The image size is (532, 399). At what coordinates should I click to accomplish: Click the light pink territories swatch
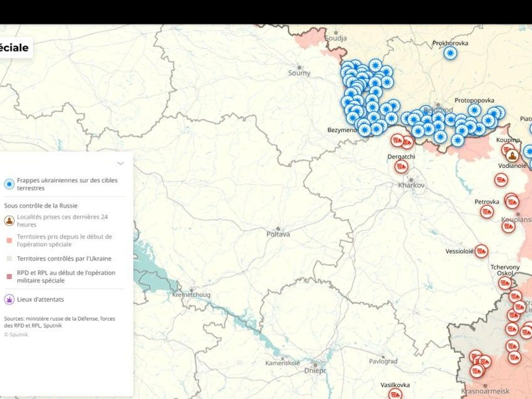pos(9,240)
